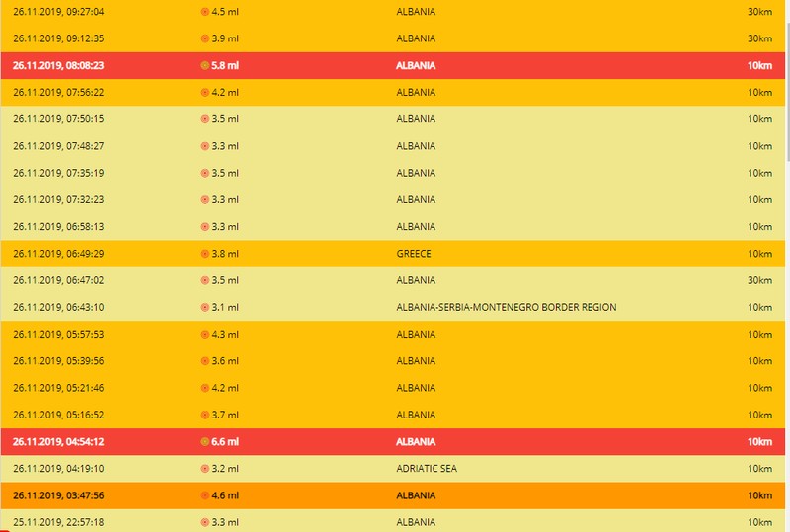The width and height of the screenshot is (790, 532).
Task: Select the 26.11.2019, 06:43:10 timestamp
Action: [x=58, y=307]
